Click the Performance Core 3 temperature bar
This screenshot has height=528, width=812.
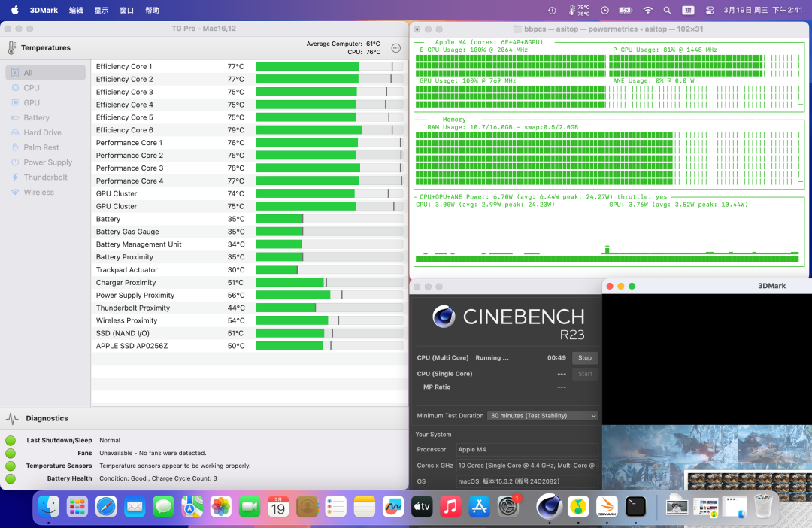pos(329,168)
